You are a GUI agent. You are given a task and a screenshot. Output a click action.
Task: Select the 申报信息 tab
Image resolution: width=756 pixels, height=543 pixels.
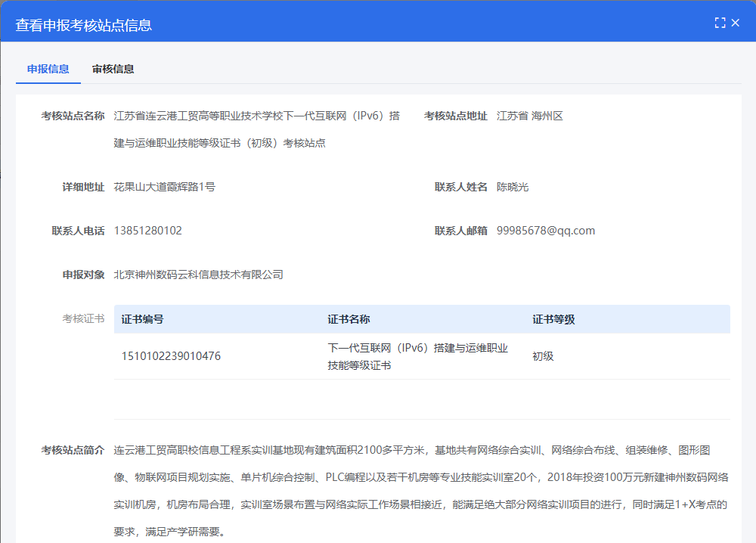48,69
